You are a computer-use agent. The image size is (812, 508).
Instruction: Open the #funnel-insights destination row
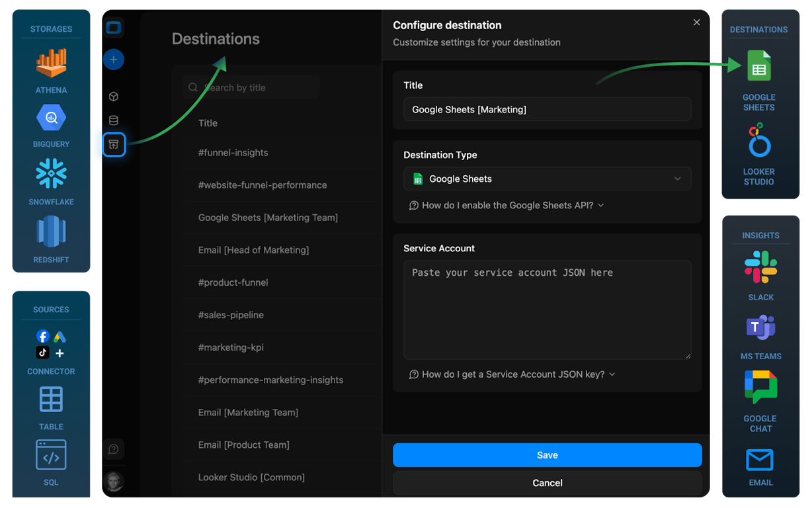click(282, 153)
